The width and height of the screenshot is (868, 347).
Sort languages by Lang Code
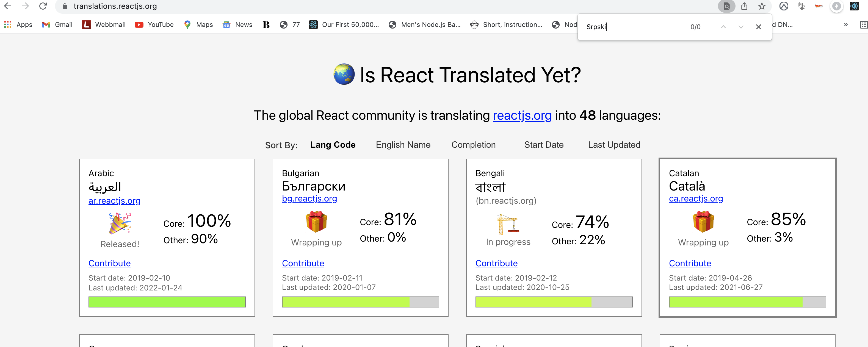[x=333, y=145]
